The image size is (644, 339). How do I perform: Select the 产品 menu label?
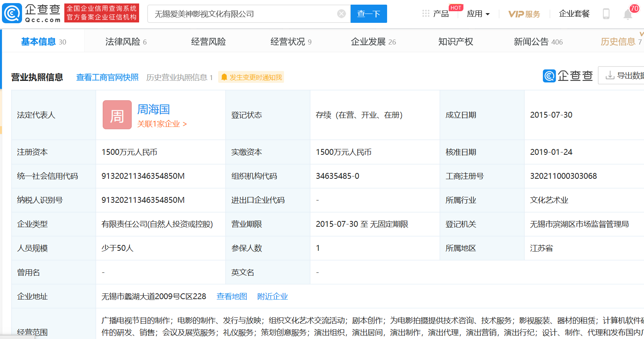point(441,14)
